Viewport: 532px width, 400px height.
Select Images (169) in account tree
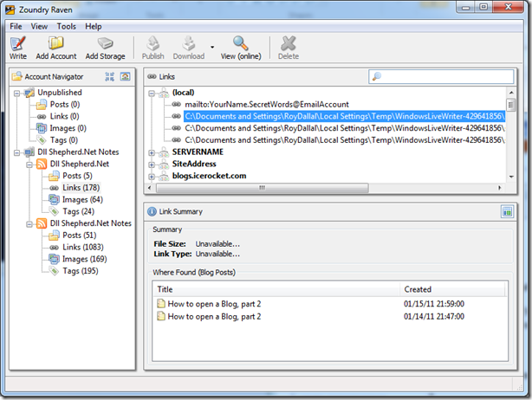83,259
